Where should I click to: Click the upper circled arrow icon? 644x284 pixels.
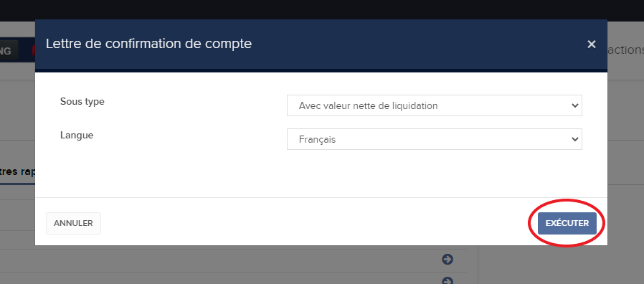click(448, 260)
